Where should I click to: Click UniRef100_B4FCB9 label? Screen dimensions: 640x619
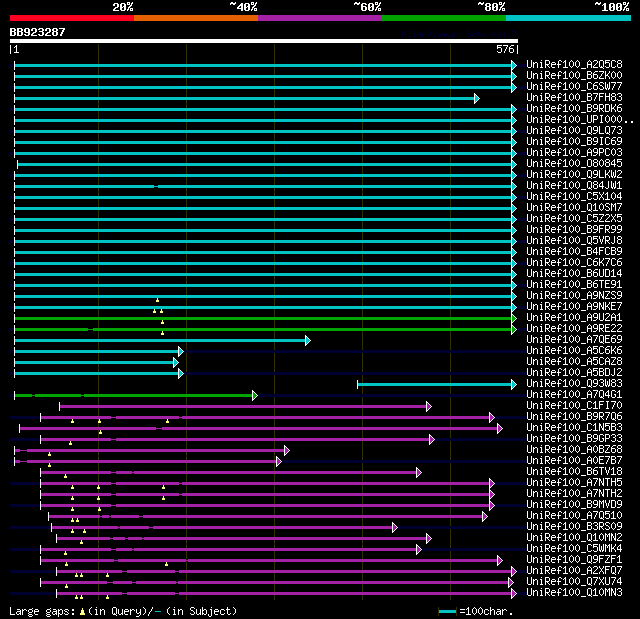click(574, 252)
